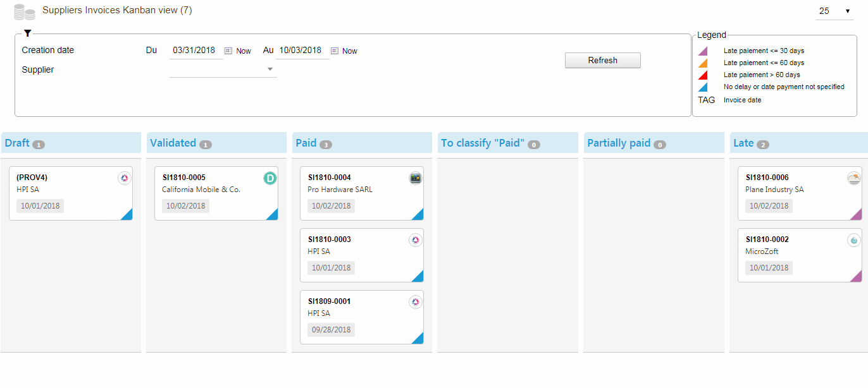The image size is (868, 388).
Task: Click the Pro Hardware logo on SI1810-0004
Action: click(x=416, y=179)
